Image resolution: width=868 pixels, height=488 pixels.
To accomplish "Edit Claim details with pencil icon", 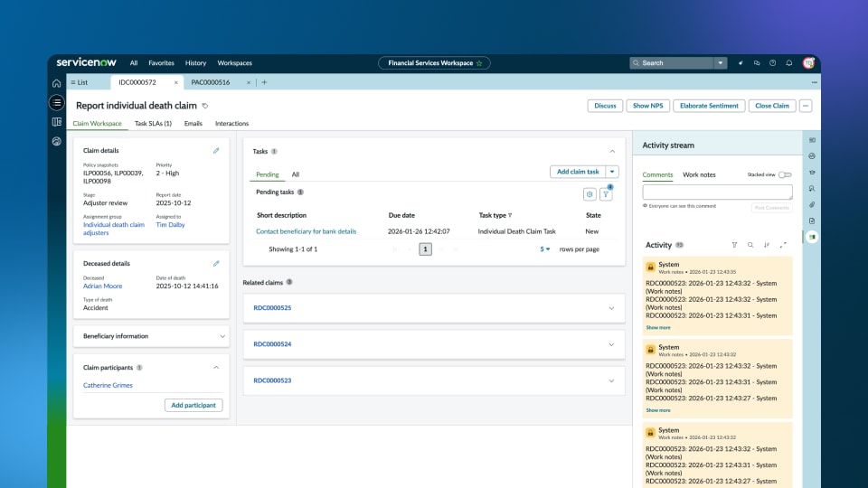I will [216, 151].
